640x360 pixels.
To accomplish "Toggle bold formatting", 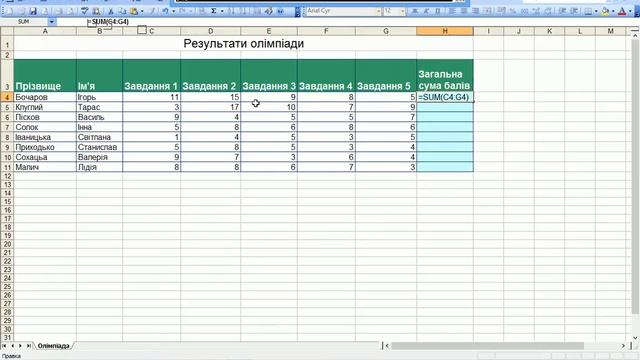I will click(414, 11).
